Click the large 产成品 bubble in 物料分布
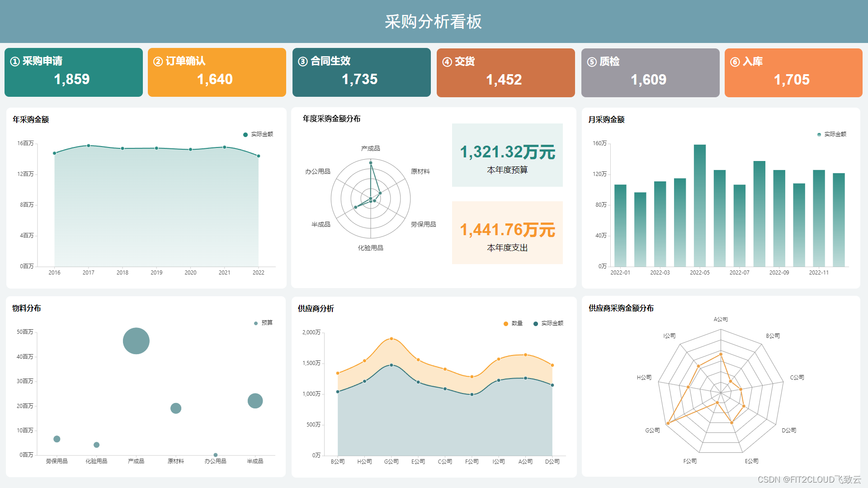 pos(136,340)
